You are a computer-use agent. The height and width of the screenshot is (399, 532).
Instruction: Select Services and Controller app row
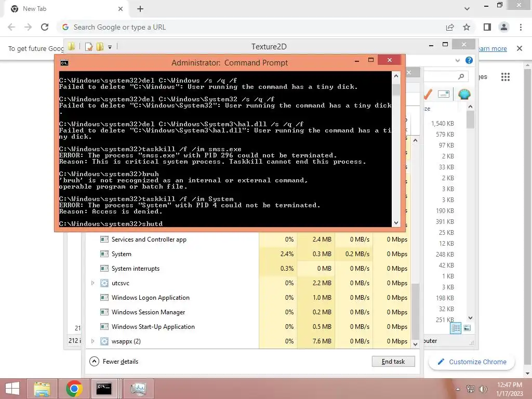pos(248,239)
